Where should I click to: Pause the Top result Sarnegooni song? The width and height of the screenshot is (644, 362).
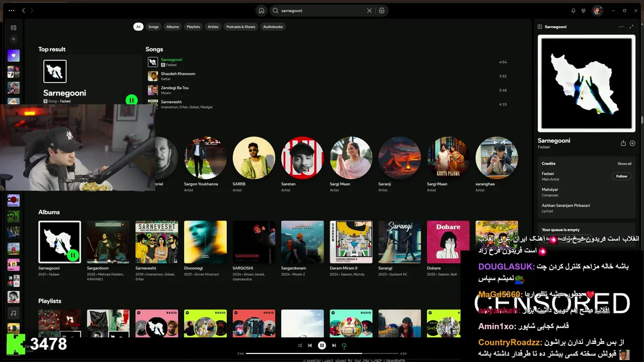pyautogui.click(x=131, y=100)
